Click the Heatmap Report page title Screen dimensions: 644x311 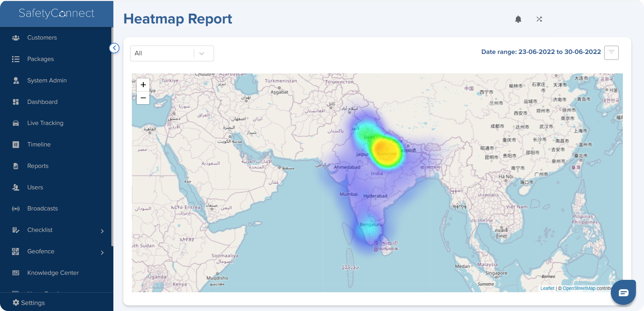click(178, 19)
